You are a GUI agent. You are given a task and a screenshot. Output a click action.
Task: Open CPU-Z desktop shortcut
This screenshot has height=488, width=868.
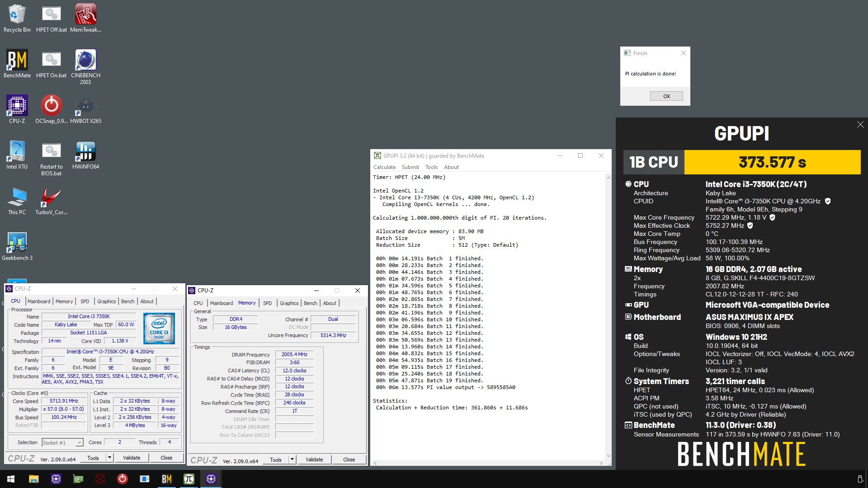tap(17, 109)
